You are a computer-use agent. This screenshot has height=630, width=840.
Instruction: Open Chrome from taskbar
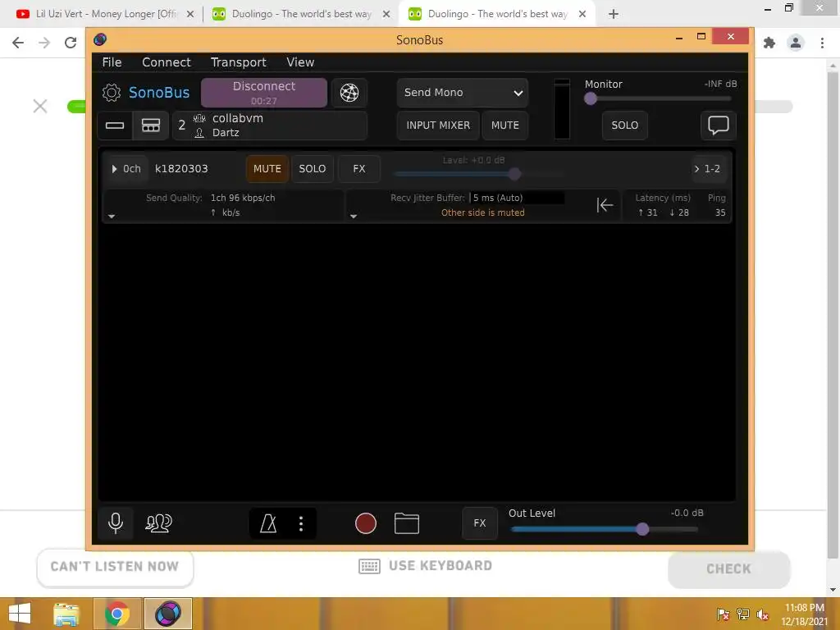pyautogui.click(x=117, y=614)
